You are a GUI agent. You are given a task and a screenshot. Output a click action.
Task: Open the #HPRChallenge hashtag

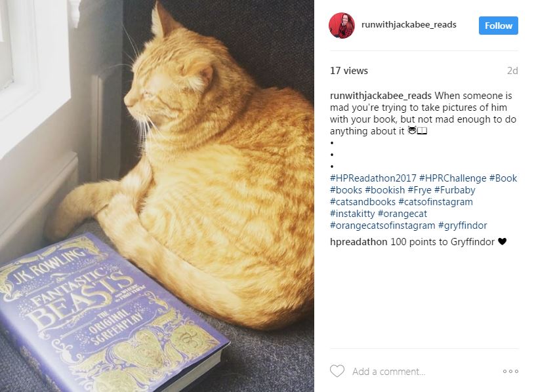tap(453, 178)
